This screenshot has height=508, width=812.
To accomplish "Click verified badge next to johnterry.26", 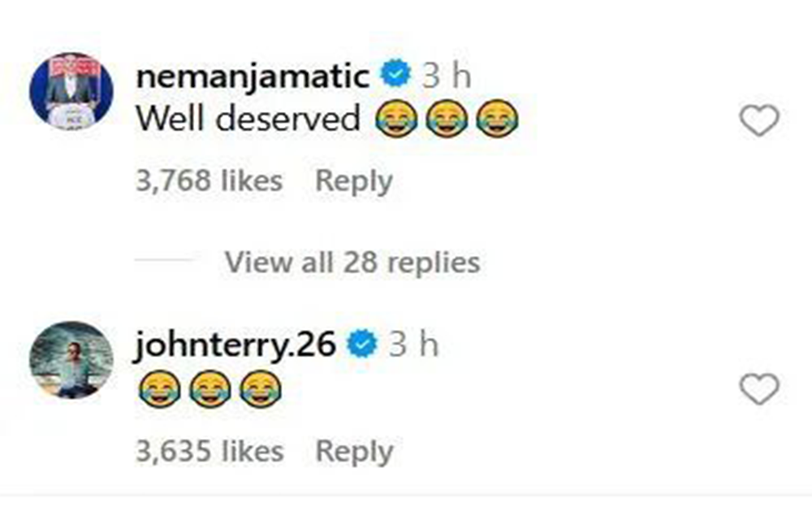I will [361, 345].
